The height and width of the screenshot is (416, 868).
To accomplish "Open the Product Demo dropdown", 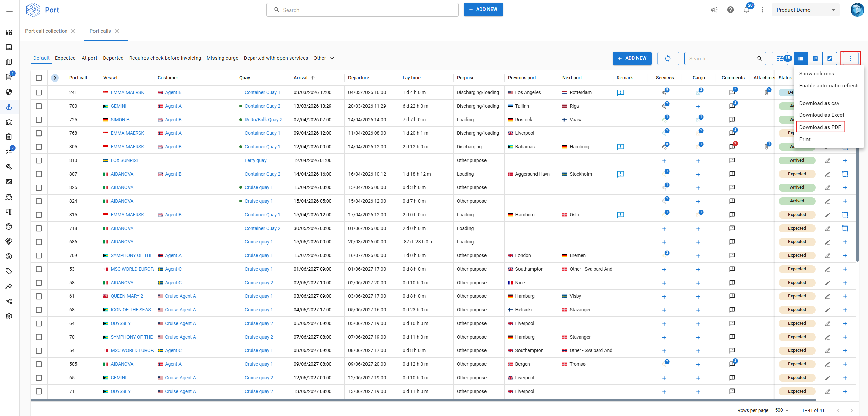I will pyautogui.click(x=805, y=10).
